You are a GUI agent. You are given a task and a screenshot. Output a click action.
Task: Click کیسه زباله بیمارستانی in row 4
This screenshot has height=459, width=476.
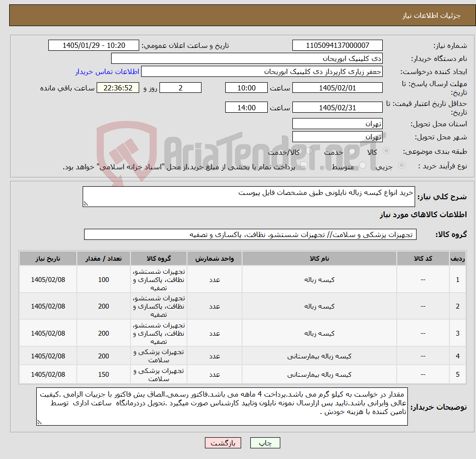(x=319, y=356)
